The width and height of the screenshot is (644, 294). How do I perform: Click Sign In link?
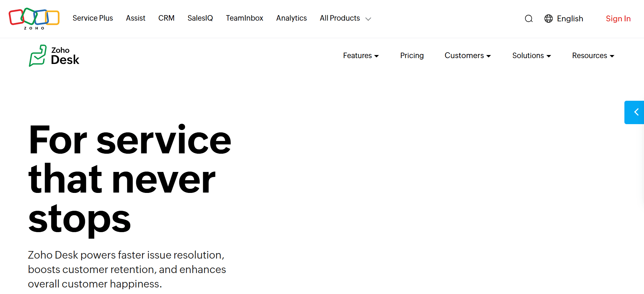(618, 19)
